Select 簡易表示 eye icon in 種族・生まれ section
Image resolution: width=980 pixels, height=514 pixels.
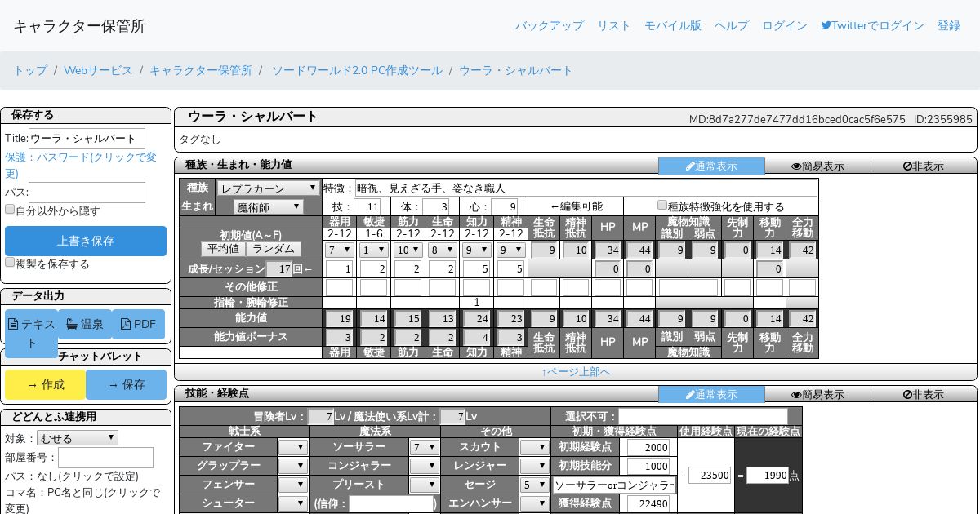[x=796, y=166]
